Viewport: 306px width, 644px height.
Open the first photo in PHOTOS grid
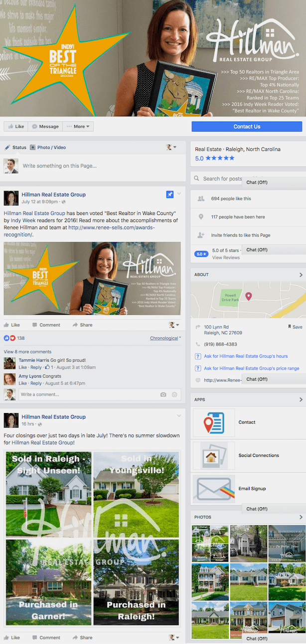coord(210,543)
